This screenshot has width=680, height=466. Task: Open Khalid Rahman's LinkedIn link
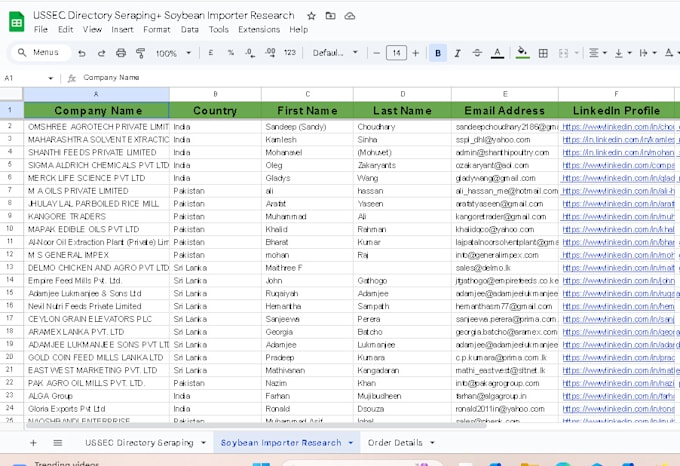[618, 229]
